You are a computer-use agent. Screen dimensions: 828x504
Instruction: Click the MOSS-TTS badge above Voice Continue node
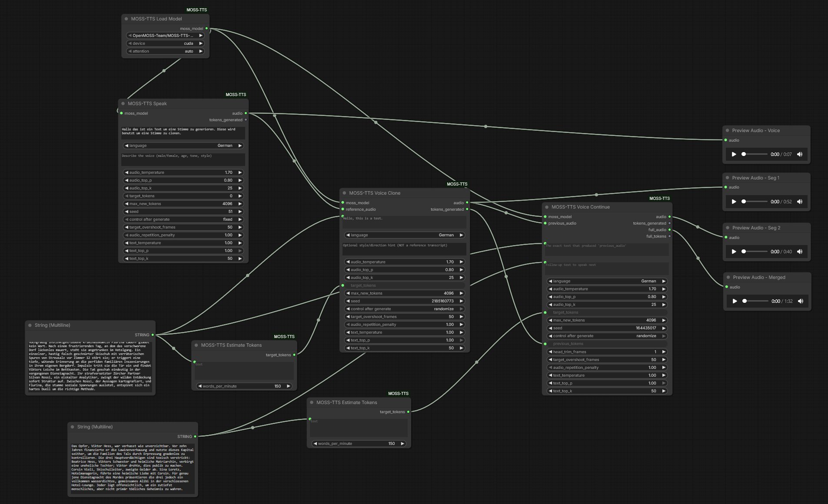click(659, 199)
